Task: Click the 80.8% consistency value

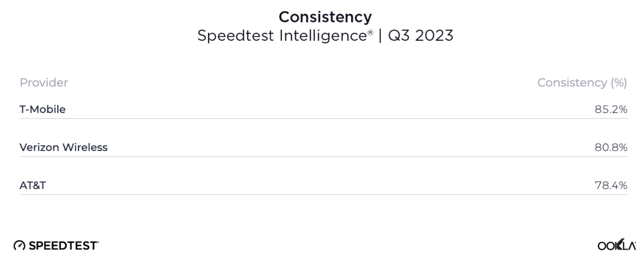Action: tap(611, 147)
